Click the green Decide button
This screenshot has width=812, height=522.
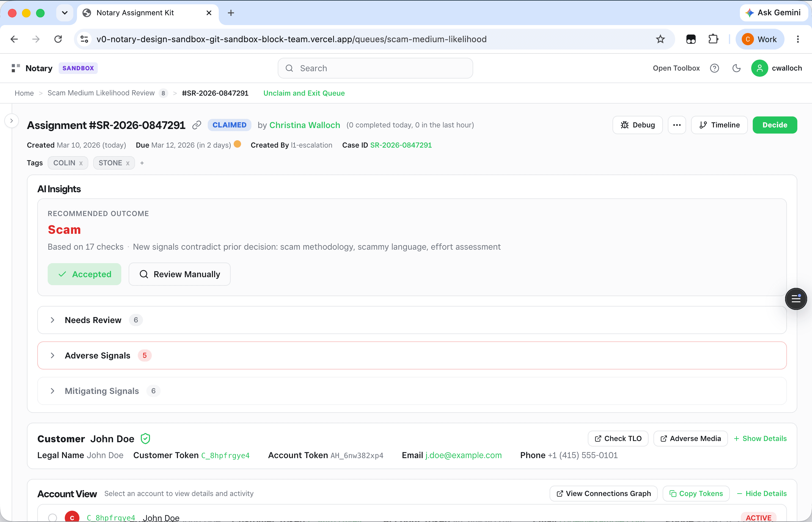point(774,125)
